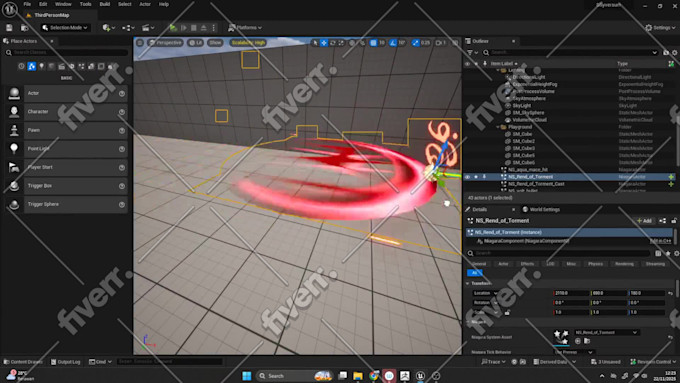
Task: Select Recently Placed clock category icon
Action: (x=21, y=66)
